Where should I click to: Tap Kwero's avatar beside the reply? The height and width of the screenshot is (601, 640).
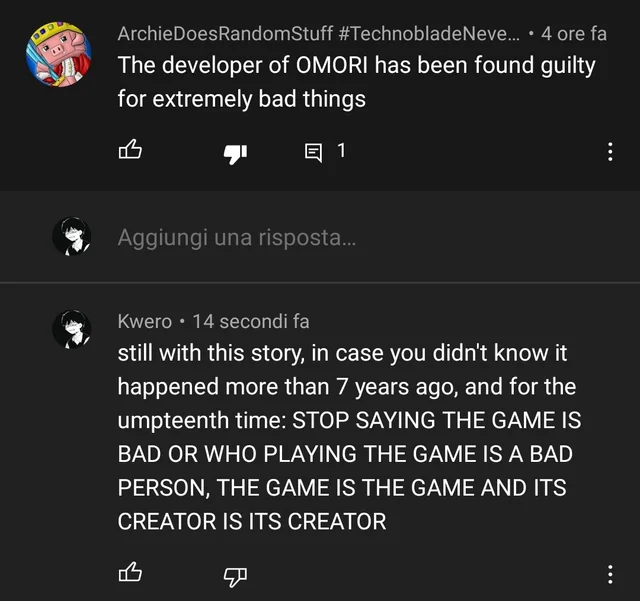pyautogui.click(x=71, y=329)
